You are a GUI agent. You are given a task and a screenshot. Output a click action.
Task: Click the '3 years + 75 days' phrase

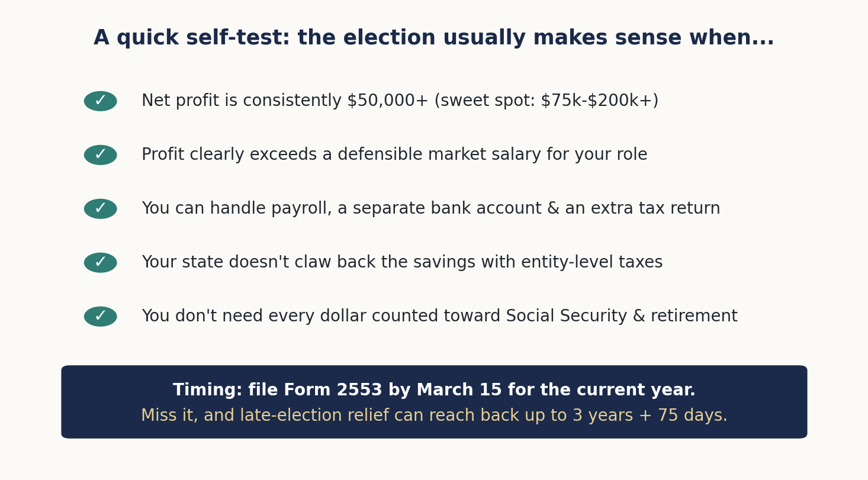[650, 416]
